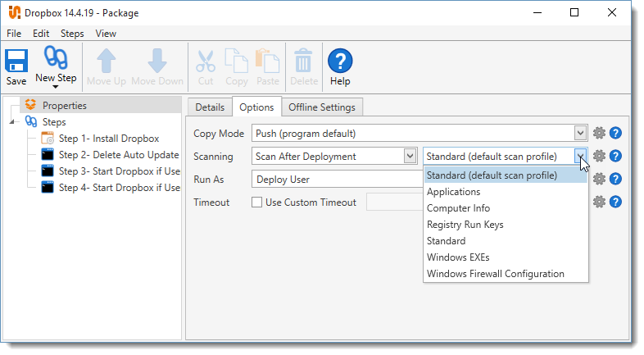Open the Steps menu
Image resolution: width=644 pixels, height=355 pixels.
click(x=72, y=34)
